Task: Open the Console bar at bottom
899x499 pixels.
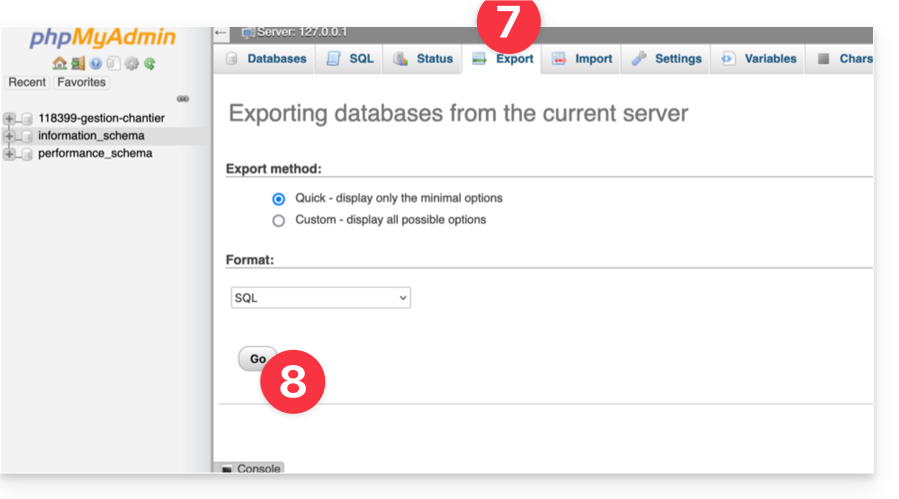Action: (x=250, y=468)
